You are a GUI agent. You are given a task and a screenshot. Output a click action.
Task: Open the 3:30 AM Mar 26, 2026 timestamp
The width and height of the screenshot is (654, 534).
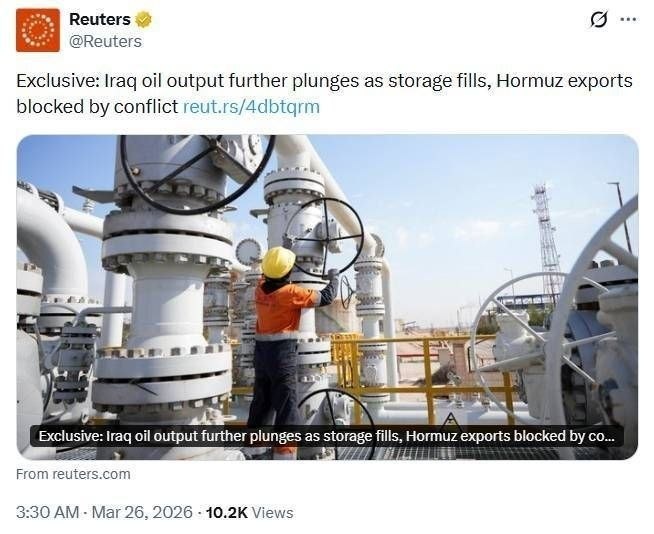point(104,512)
